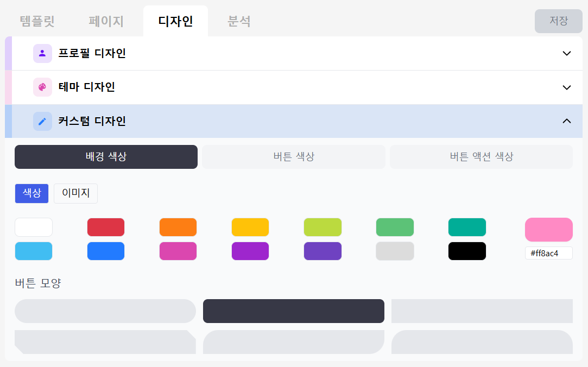Click the custom design pencil icon
The image size is (588, 367).
click(x=42, y=121)
